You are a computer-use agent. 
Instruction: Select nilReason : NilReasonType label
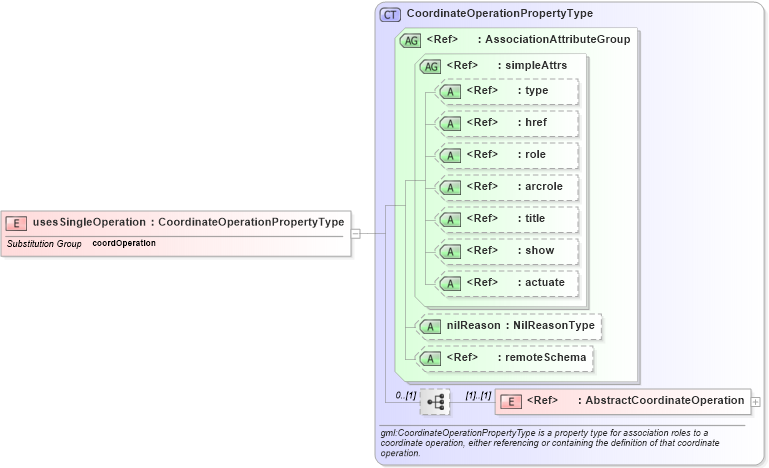tap(520, 325)
